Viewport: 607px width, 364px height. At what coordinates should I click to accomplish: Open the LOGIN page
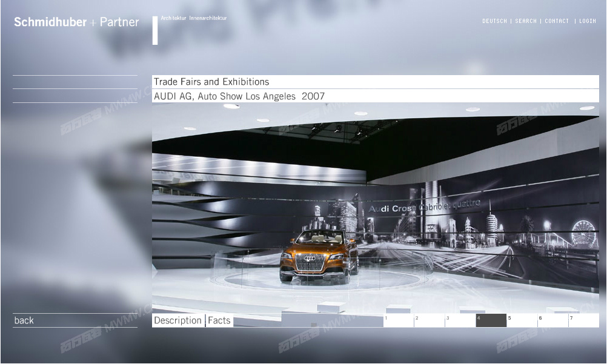coord(587,21)
